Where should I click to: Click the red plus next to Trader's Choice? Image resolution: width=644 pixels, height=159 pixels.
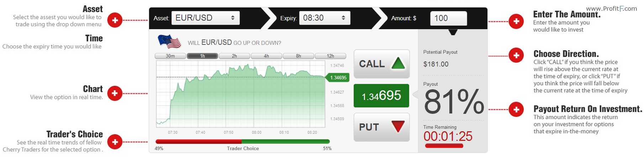[115, 142]
